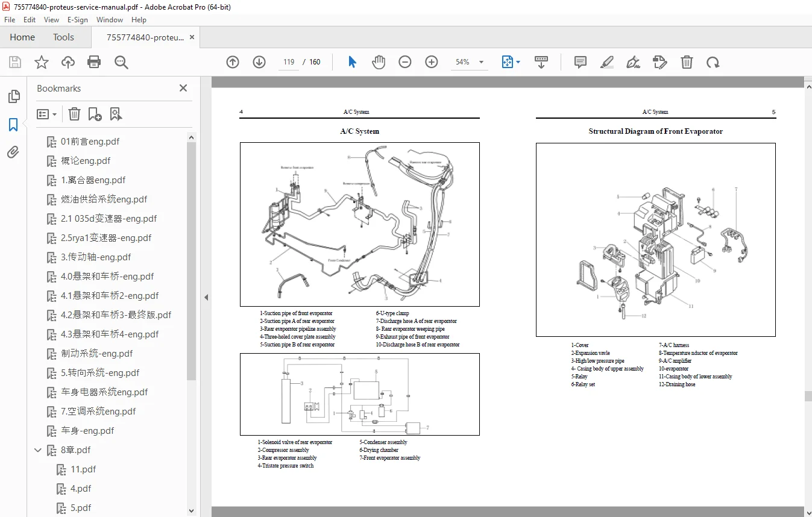Open bookmark 3.传动轴-eng.pdf

point(96,257)
